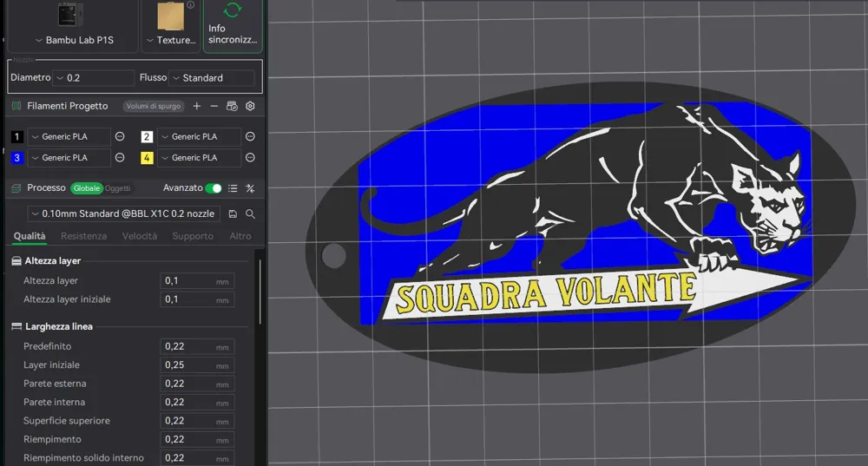Screen dimensions: 868x466
Task: Switch to the Velocità tab
Action: 140,236
